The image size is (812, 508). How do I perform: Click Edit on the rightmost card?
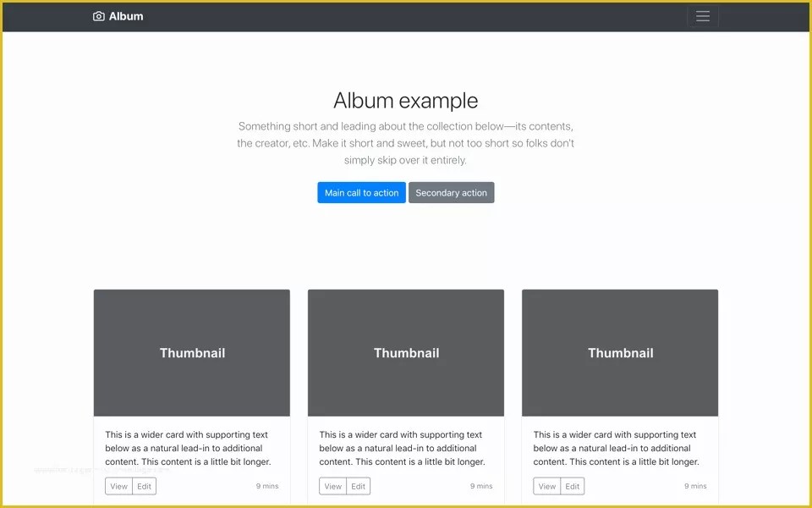573,486
